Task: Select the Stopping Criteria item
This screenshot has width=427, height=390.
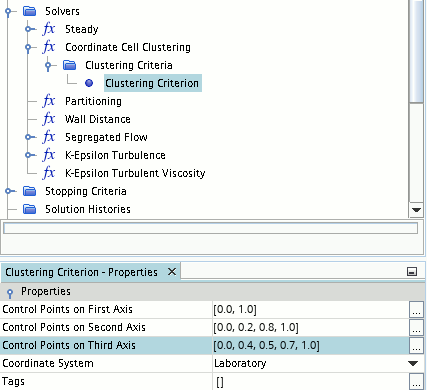Action: click(x=86, y=191)
